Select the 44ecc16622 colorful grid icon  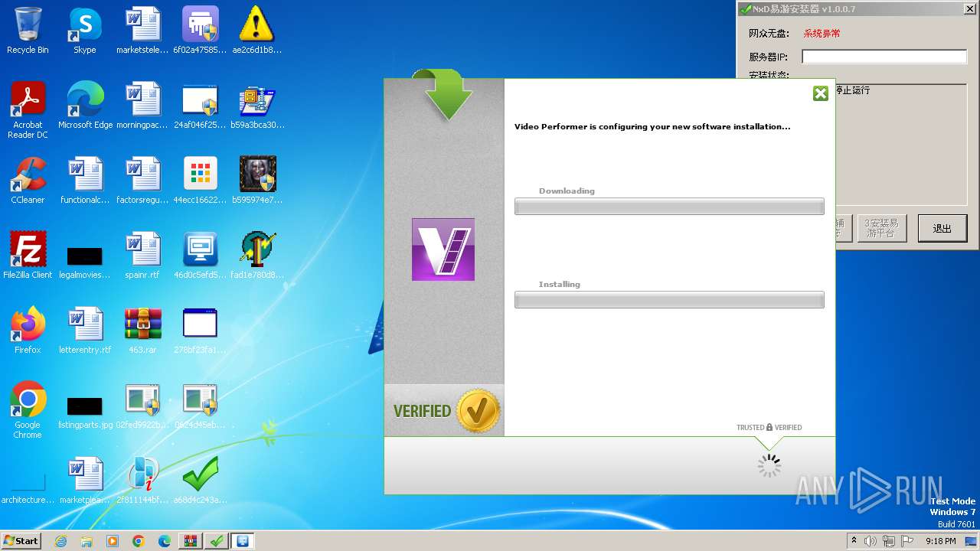[200, 181]
